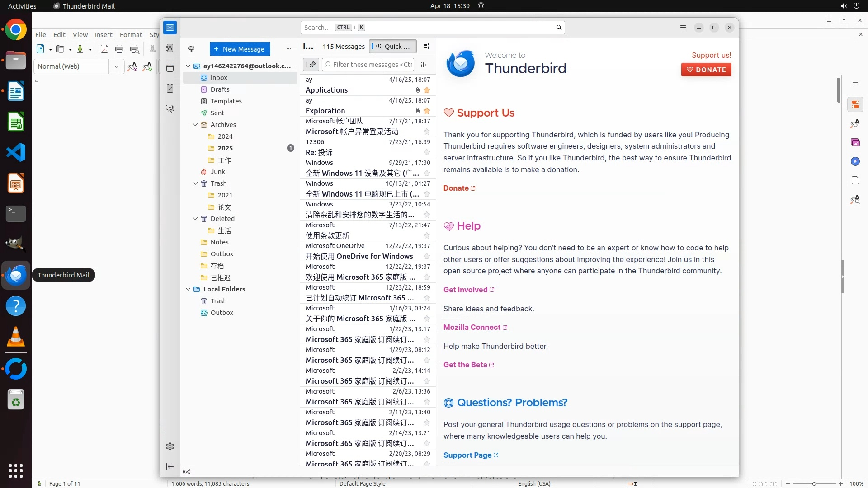868x488 pixels.
Task: Open the Address Book space icon
Action: pyautogui.click(x=170, y=48)
